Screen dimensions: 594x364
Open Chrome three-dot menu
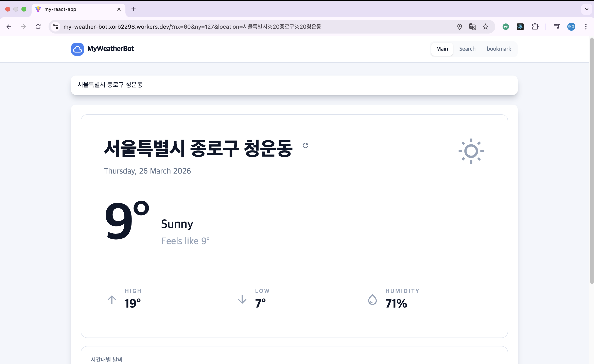pyautogui.click(x=586, y=27)
